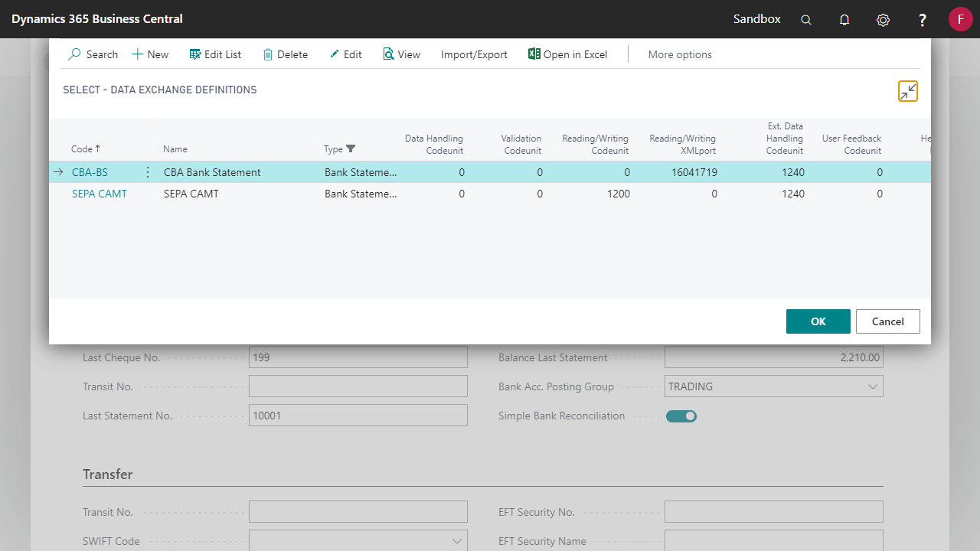
Task: Click Reading/Writing Codeunit column header
Action: pyautogui.click(x=596, y=145)
